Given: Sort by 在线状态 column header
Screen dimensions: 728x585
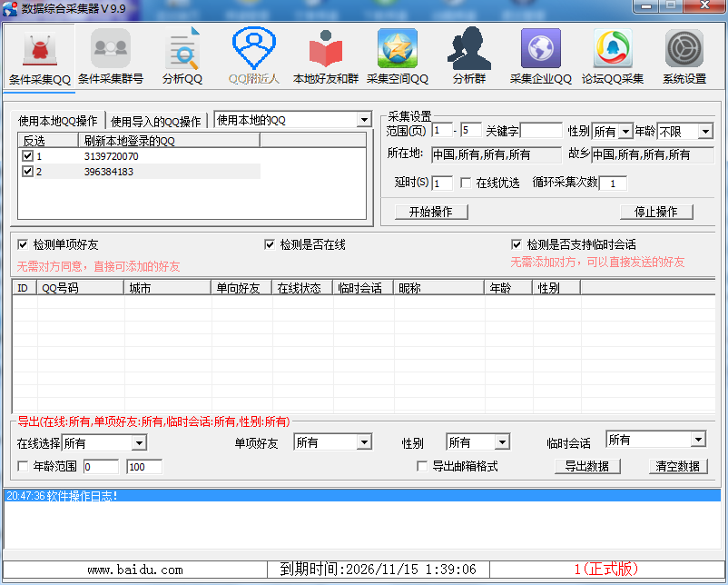Looking at the screenshot, I should click(x=302, y=288).
